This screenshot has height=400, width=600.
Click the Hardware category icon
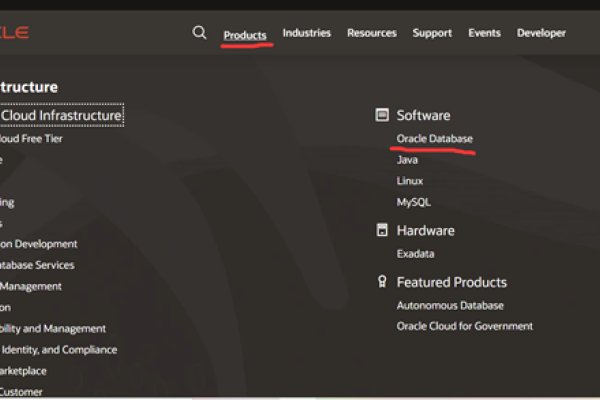tap(382, 230)
